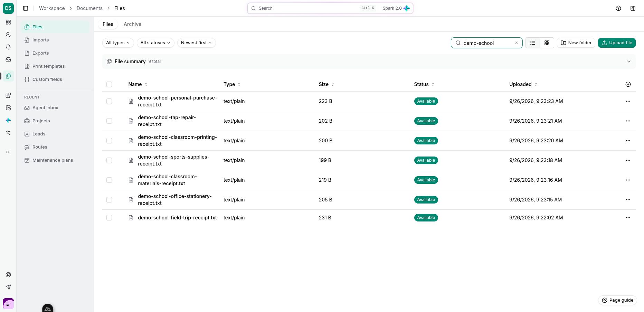Open the Page guide button
The height and width of the screenshot is (312, 644).
coord(617,300)
